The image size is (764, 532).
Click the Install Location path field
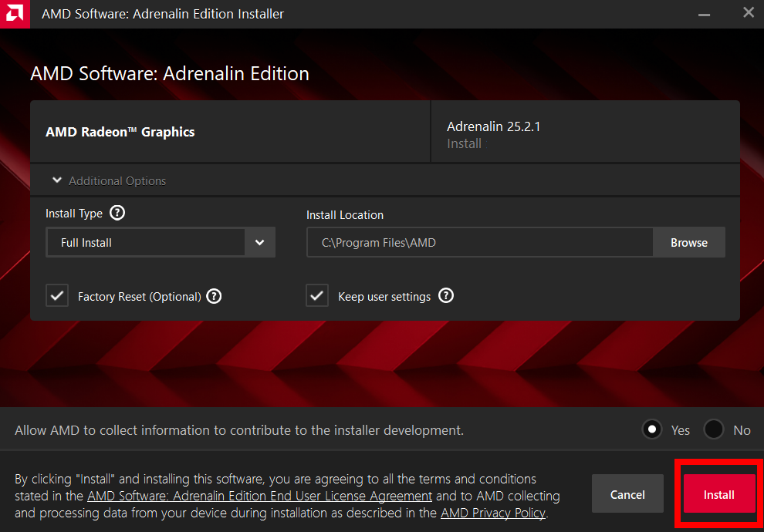pyautogui.click(x=479, y=242)
